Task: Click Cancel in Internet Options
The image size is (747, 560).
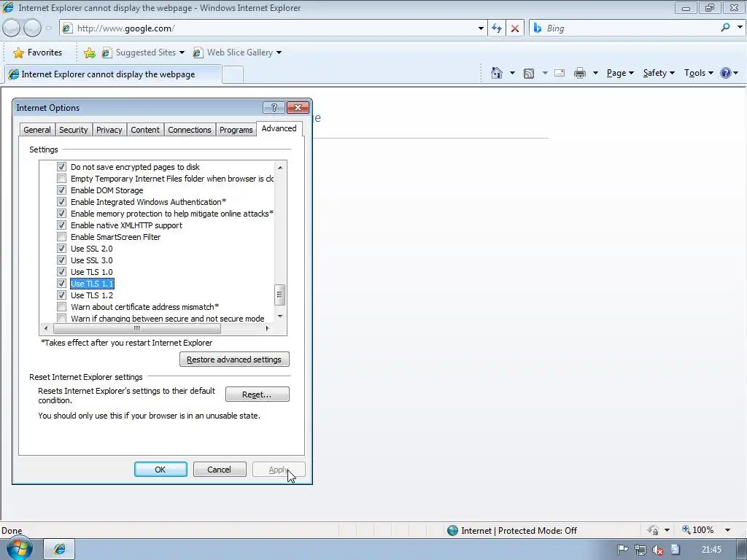Action: click(x=219, y=470)
